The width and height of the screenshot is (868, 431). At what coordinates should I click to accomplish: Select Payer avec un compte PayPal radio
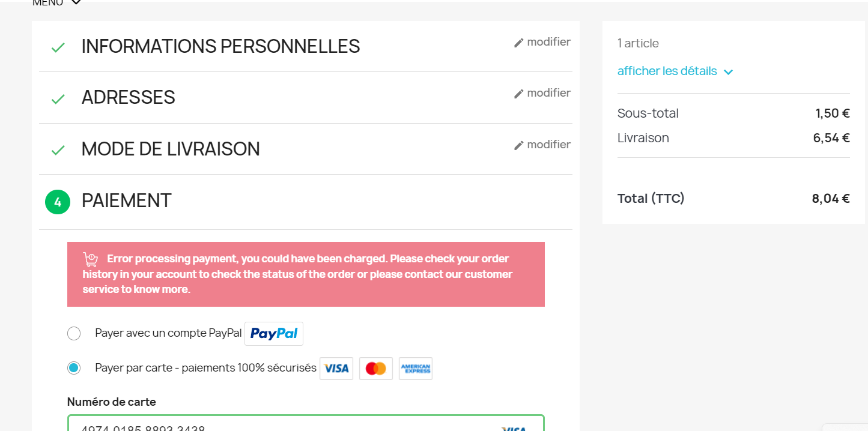tap(74, 334)
